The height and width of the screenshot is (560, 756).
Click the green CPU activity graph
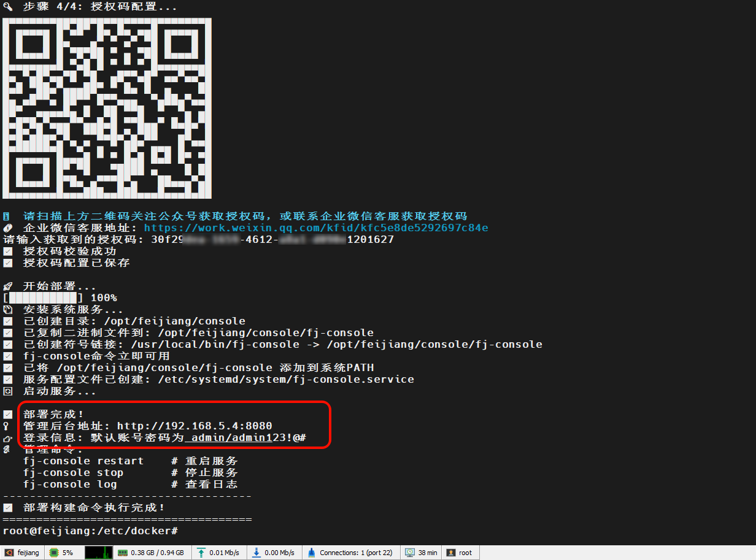click(98, 553)
